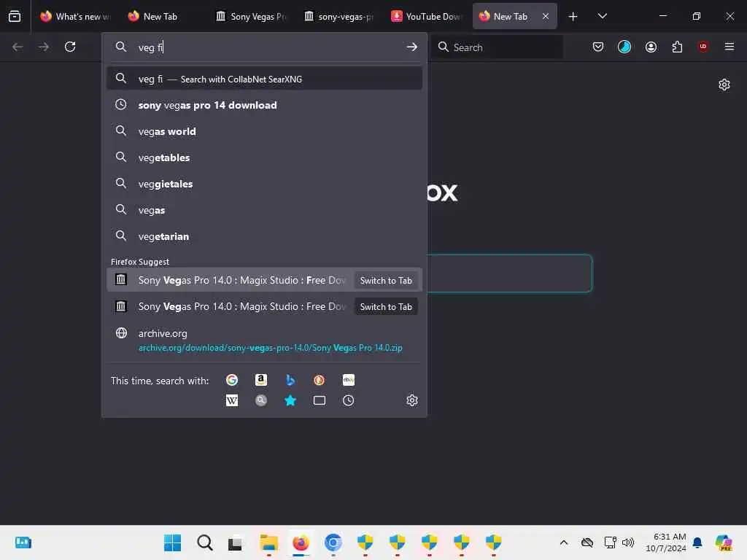Click second Switch to Tab button
Viewport: 747px width, 560px height.
click(x=386, y=307)
